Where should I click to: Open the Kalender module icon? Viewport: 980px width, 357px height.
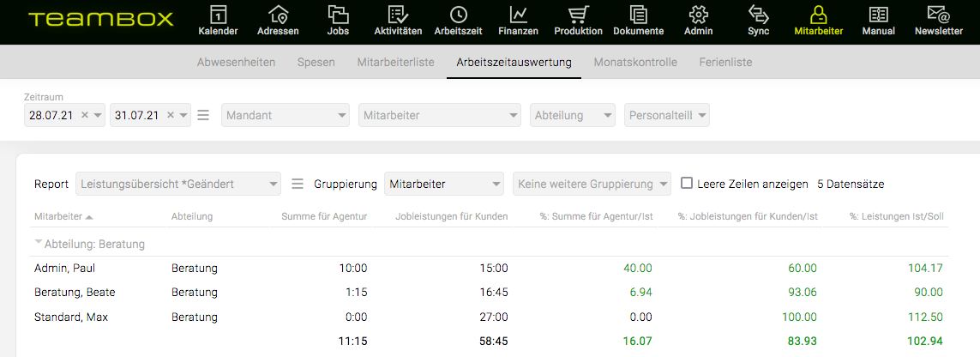coord(218,14)
